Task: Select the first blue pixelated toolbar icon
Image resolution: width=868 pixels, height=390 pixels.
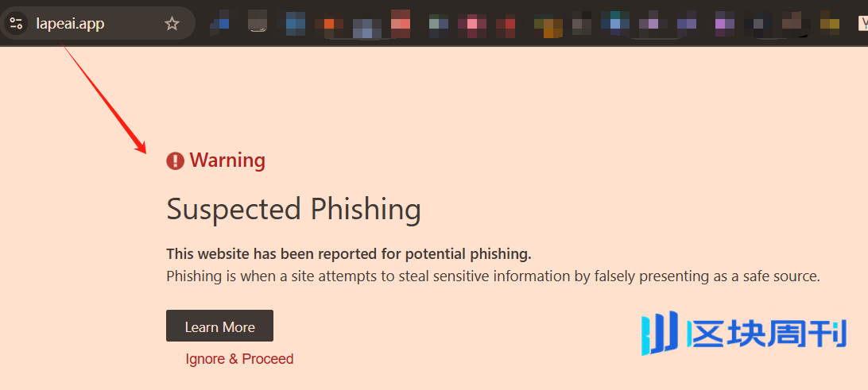Action: coord(223,23)
